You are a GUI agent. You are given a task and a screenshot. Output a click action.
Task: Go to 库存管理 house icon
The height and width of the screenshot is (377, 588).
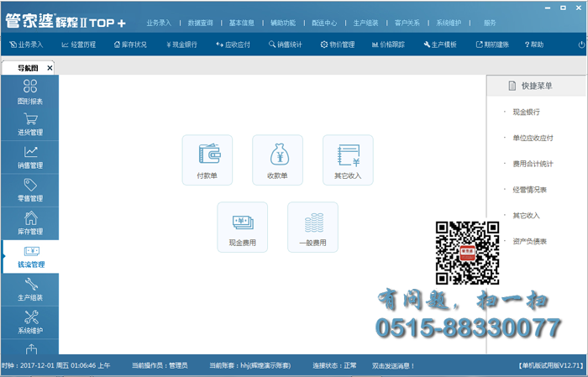point(30,217)
